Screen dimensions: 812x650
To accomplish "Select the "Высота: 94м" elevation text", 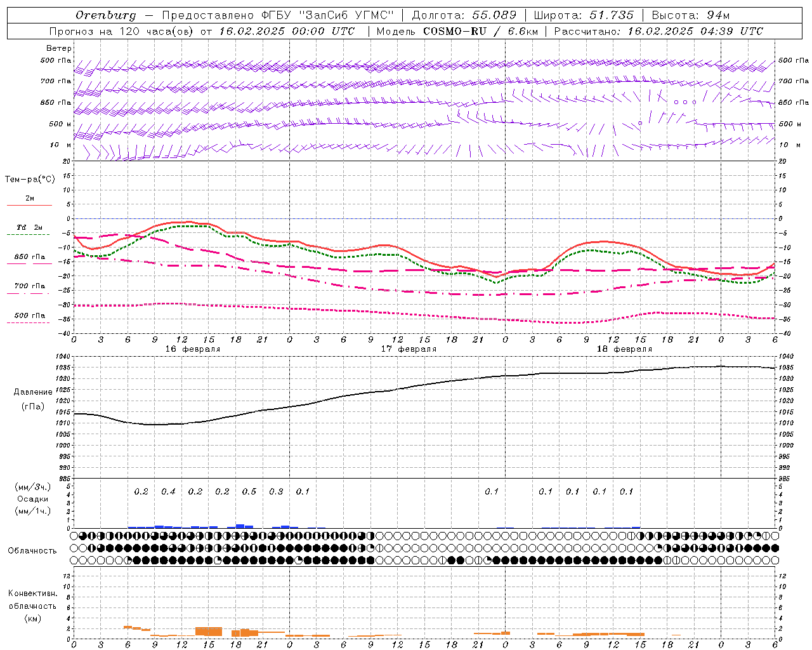I will [x=691, y=15].
